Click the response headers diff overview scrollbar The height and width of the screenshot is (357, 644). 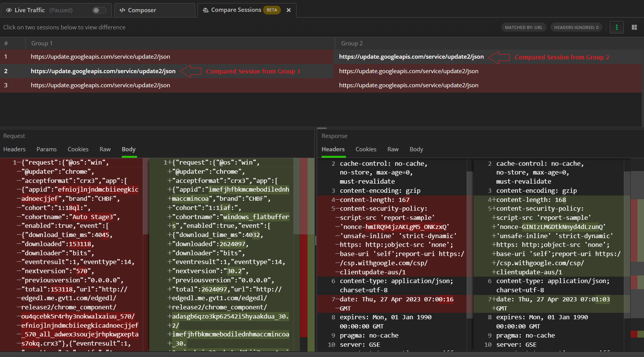click(637, 255)
